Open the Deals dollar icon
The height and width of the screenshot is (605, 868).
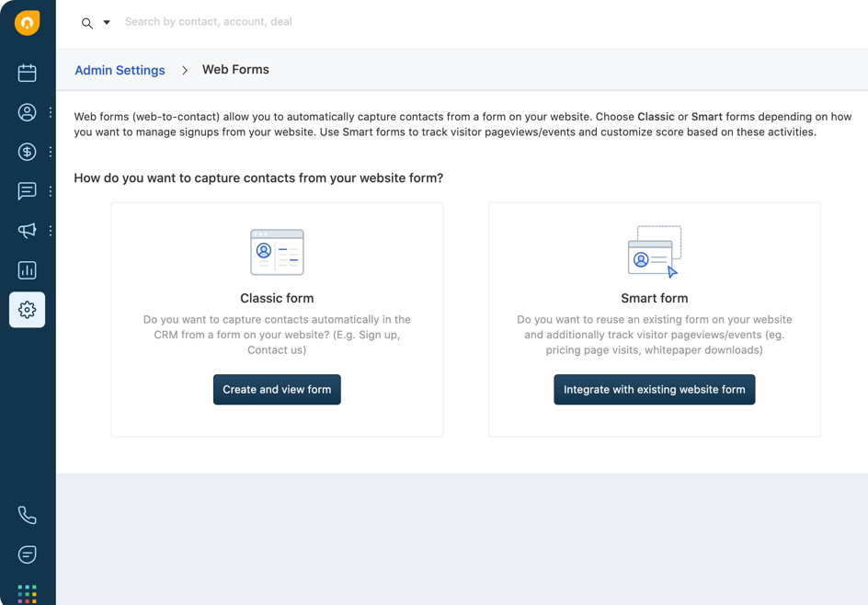pos(28,152)
